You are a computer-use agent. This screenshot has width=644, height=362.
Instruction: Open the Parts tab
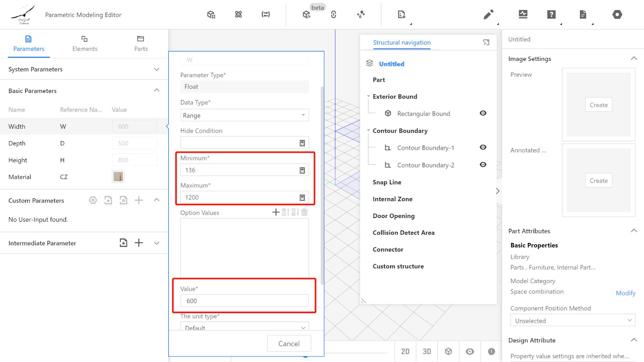[141, 43]
